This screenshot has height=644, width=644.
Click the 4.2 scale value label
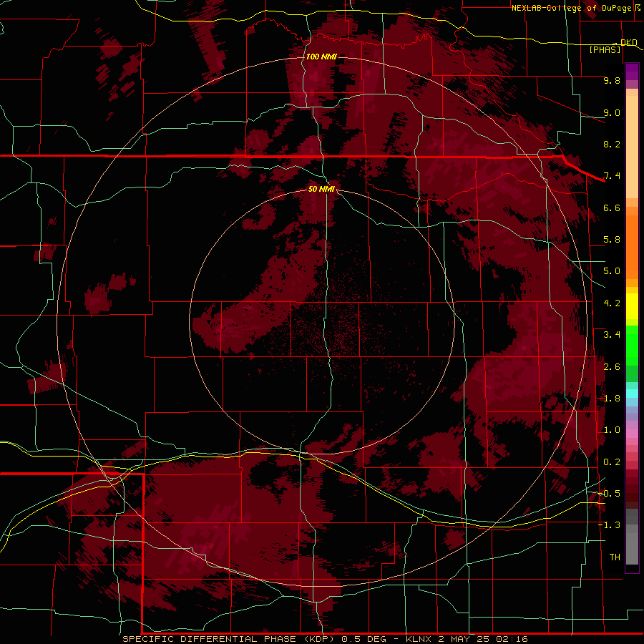[612, 303]
